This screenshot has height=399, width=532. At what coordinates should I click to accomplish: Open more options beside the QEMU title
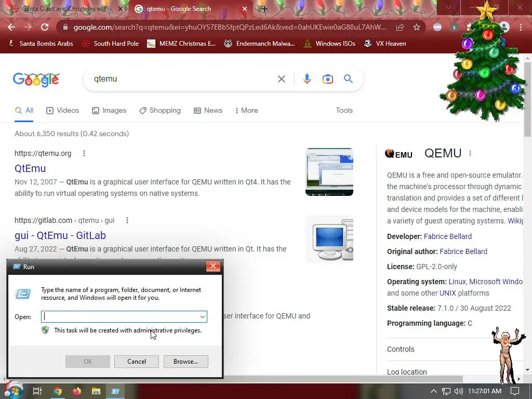click(470, 153)
